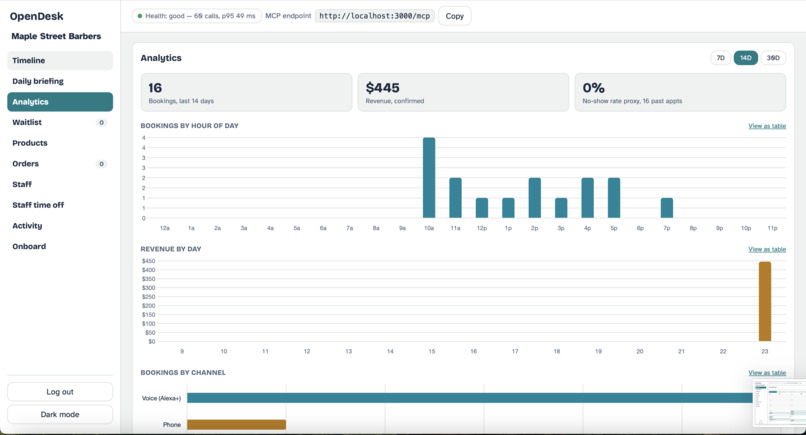View revenue by day as table
This screenshot has height=435, width=806.
[767, 249]
